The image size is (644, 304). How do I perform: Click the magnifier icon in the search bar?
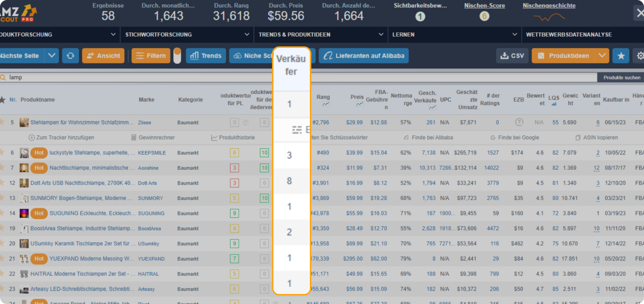[x=3, y=77]
